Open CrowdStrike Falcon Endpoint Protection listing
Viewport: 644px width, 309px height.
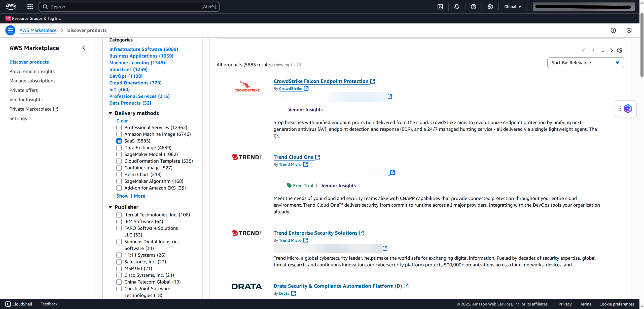tap(321, 81)
